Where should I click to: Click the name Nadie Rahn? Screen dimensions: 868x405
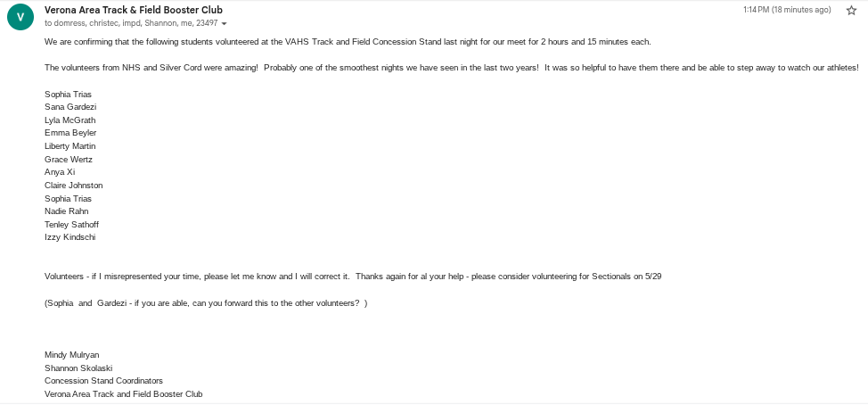[66, 211]
